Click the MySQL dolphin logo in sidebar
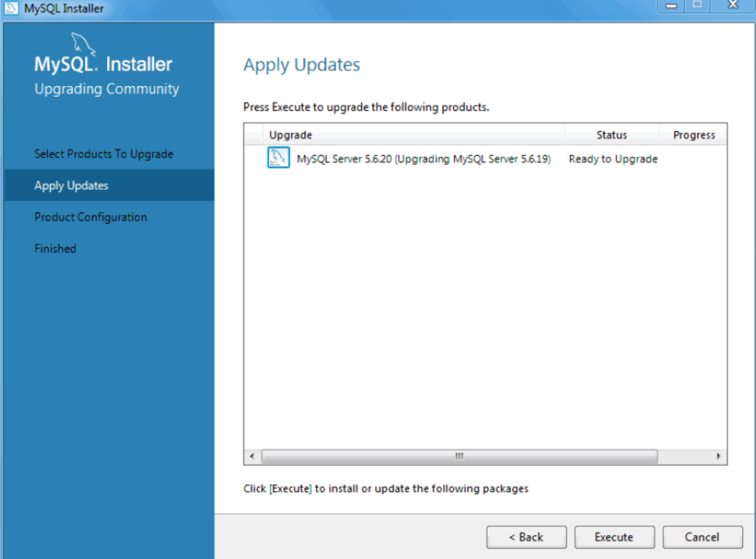 pos(83,43)
